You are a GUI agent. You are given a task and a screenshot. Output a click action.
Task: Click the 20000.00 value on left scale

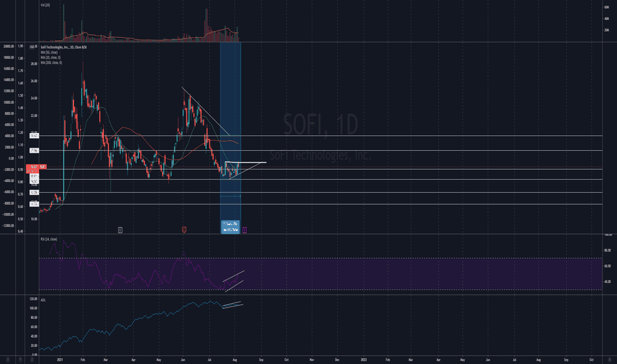[9, 46]
